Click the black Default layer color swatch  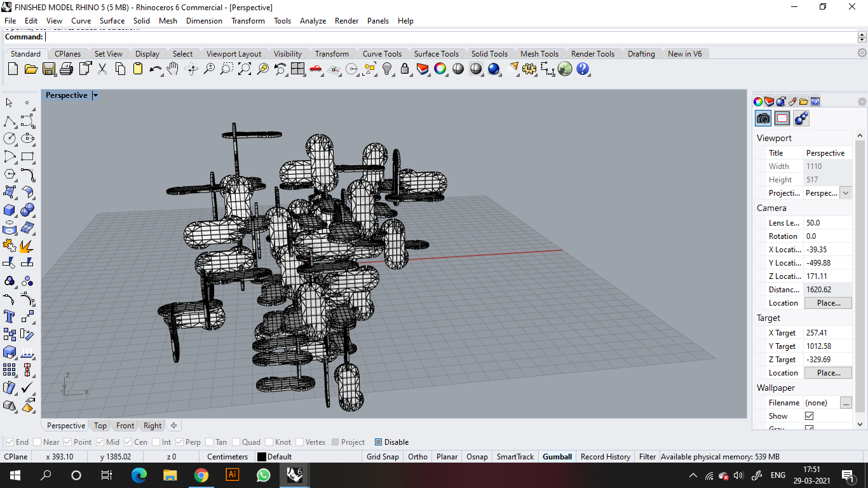click(261, 457)
